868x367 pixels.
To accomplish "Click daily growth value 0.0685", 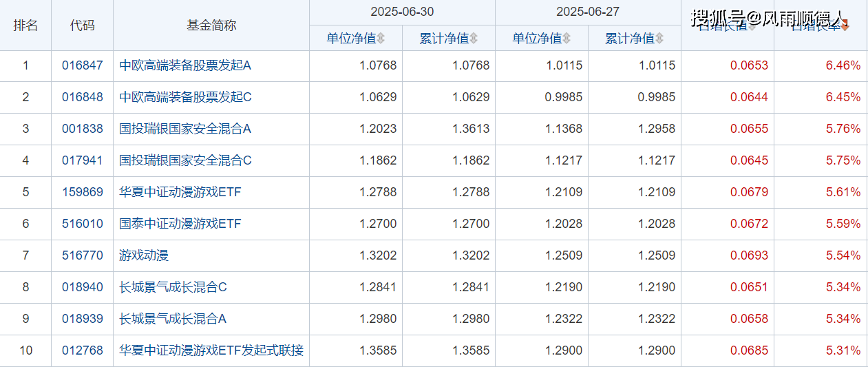I will click(x=750, y=350).
